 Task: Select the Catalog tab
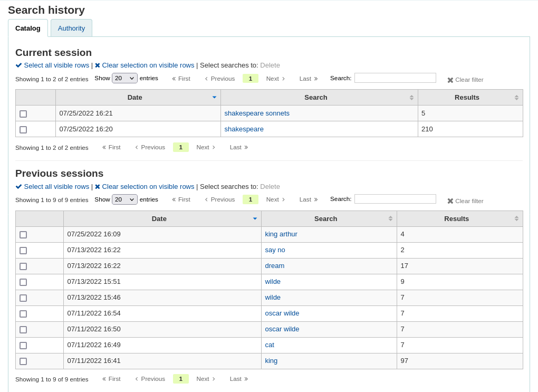[x=28, y=28]
